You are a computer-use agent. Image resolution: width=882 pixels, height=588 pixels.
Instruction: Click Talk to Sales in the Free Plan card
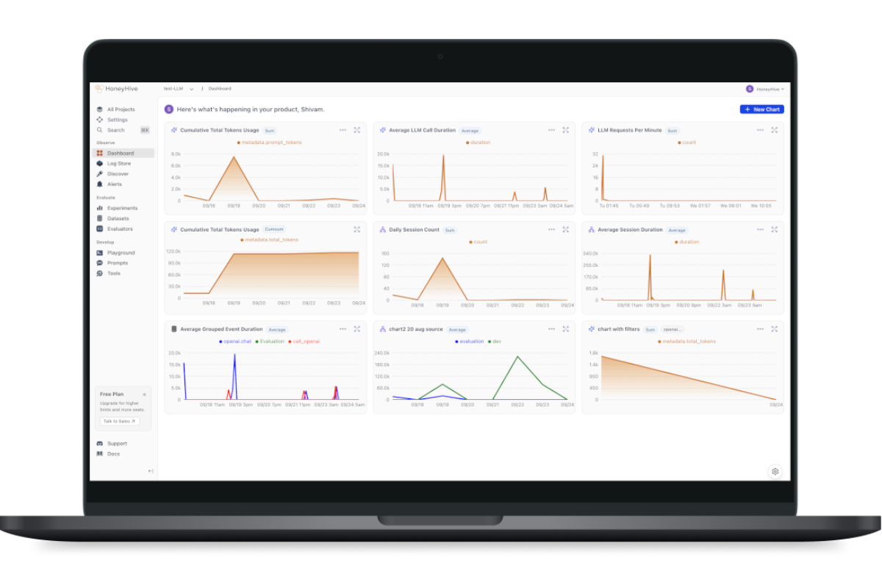(118, 421)
